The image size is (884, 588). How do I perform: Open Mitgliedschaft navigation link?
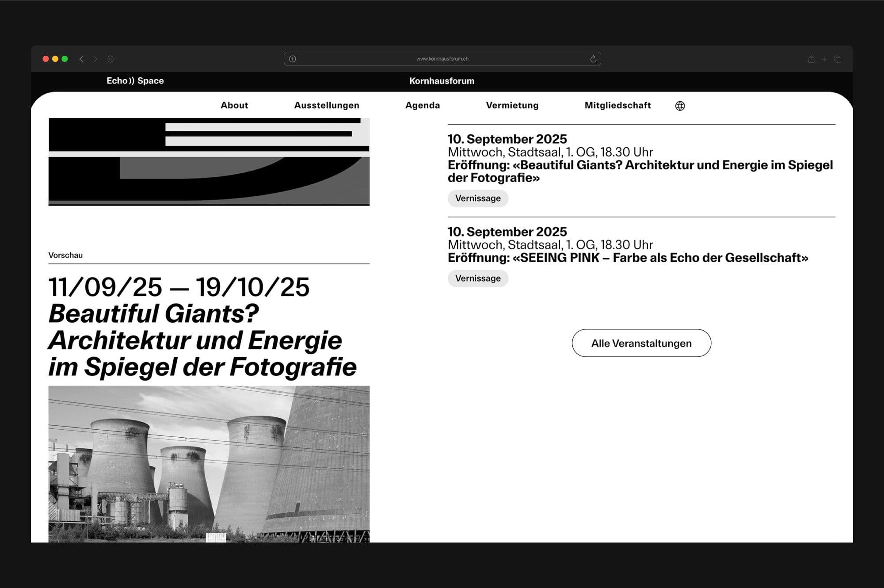[x=617, y=105]
